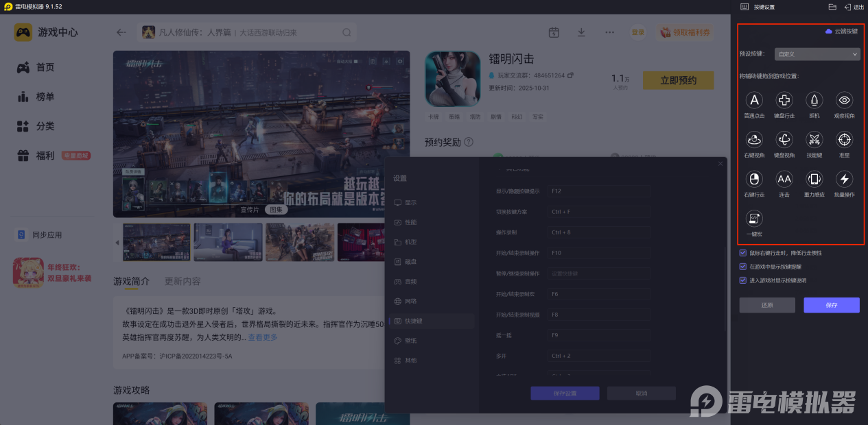Viewport: 868px width, 425px height.
Task: Click the 预约奖励 help question icon
Action: pos(469,142)
